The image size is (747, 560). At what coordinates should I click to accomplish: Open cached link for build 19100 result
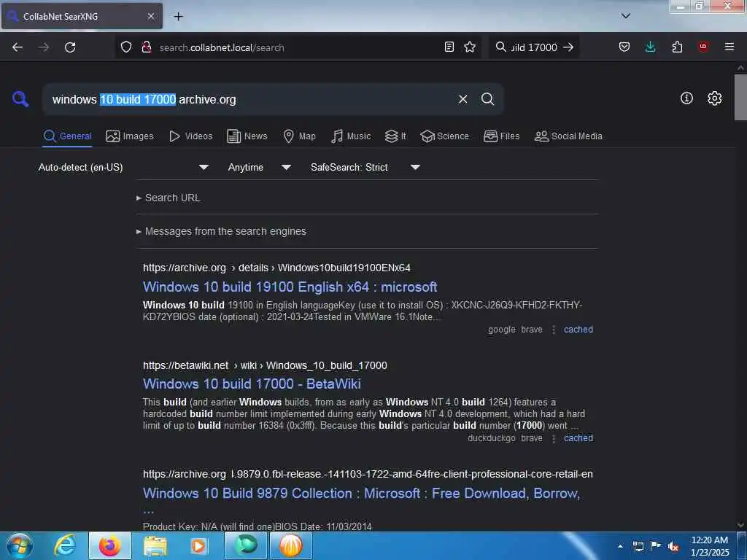point(578,330)
